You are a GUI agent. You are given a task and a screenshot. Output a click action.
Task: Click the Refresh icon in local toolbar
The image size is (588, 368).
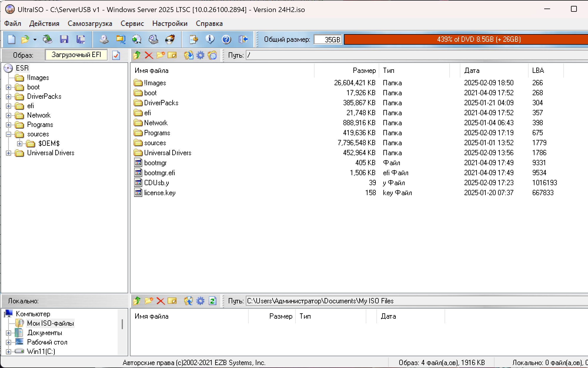(212, 301)
